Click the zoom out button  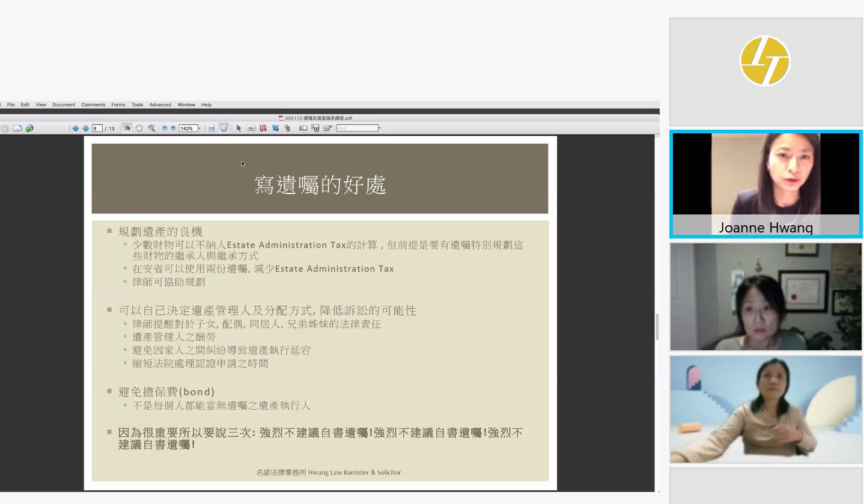[x=165, y=128]
